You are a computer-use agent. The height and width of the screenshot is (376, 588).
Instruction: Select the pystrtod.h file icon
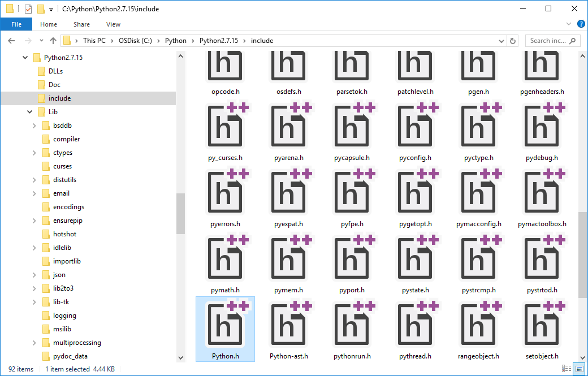(542, 258)
